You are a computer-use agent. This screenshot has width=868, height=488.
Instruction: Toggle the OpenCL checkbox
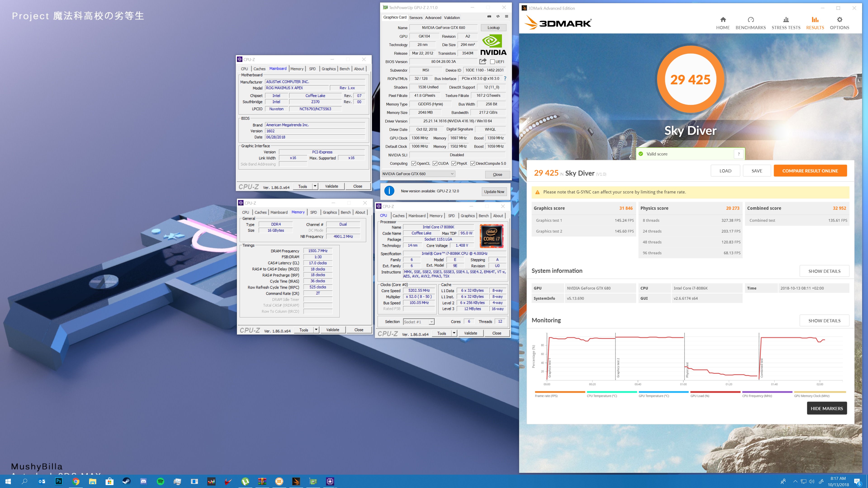coord(414,163)
